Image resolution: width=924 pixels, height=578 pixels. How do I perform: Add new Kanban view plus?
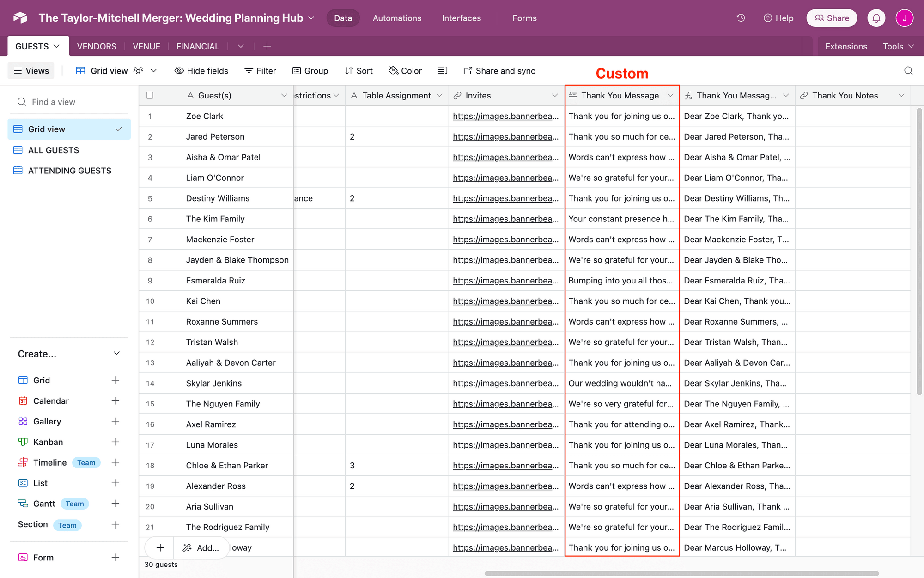pos(115,442)
